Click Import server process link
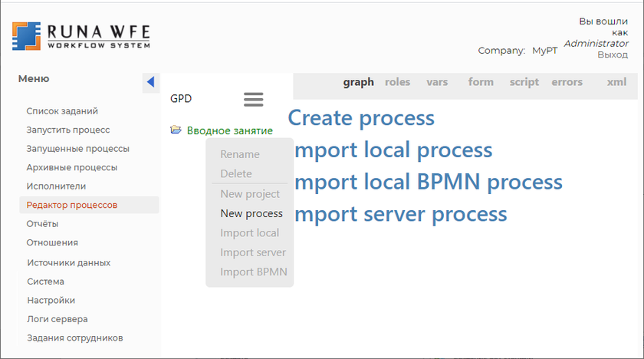Viewport: 644px width, 359px height. pos(400,214)
